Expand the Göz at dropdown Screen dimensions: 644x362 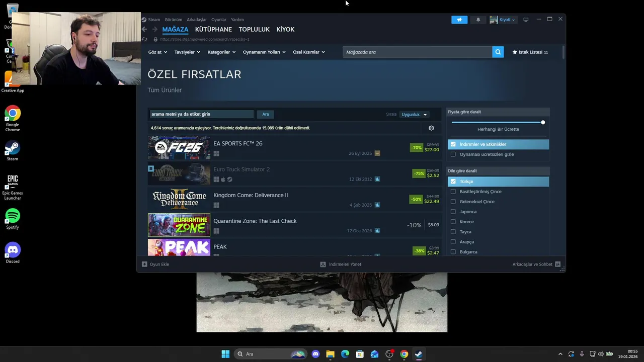click(x=157, y=52)
